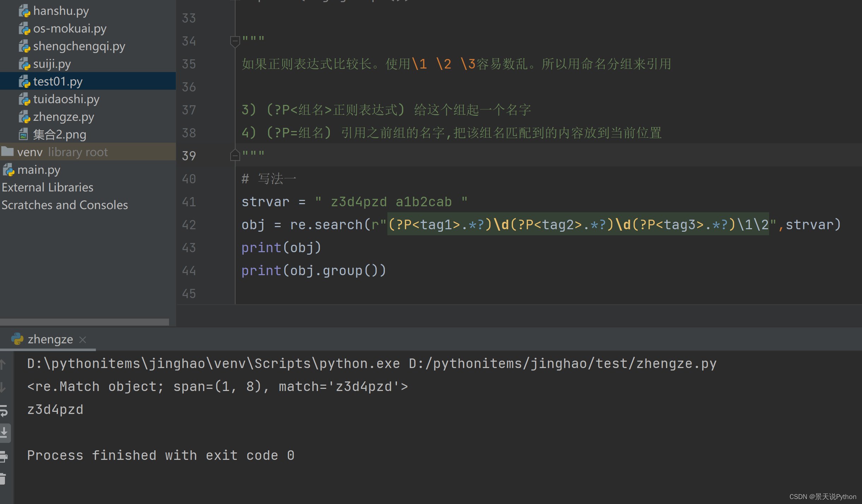
Task: Expand External Libraries node
Action: (x=47, y=188)
